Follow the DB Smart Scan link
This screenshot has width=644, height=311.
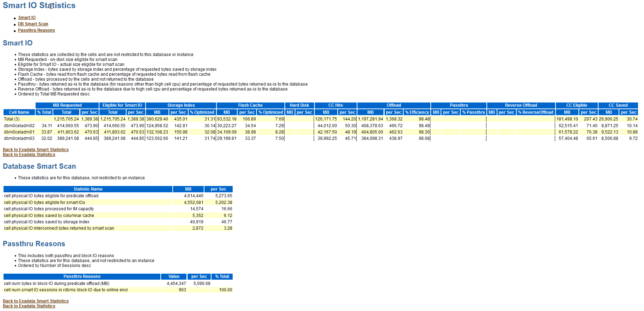click(x=33, y=24)
